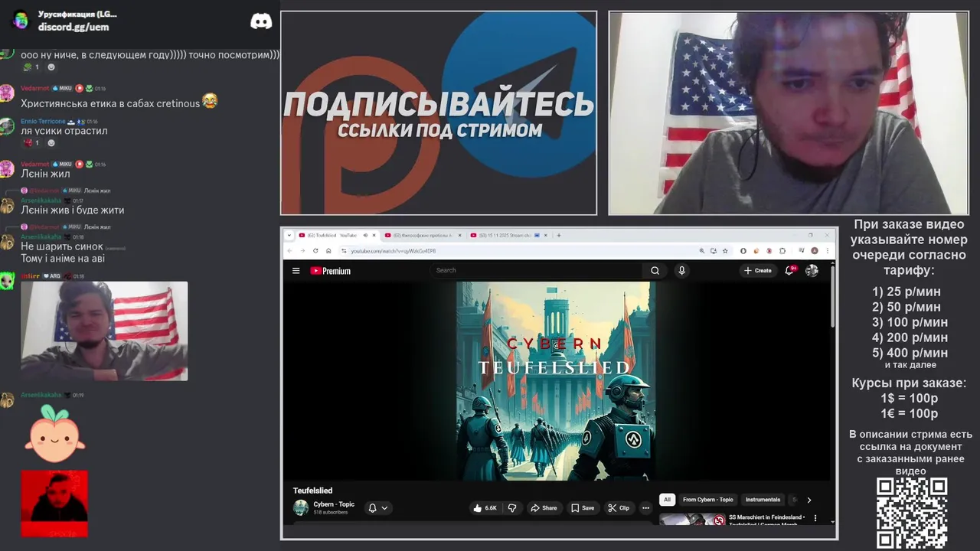Bookmark this page with the star icon
Viewport: 980px width, 551px height.
725,250
